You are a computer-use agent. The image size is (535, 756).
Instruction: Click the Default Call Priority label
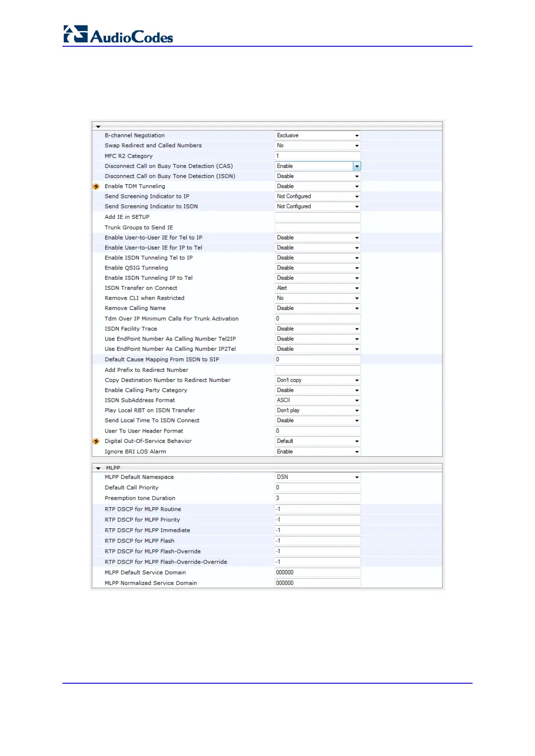[x=132, y=487]
